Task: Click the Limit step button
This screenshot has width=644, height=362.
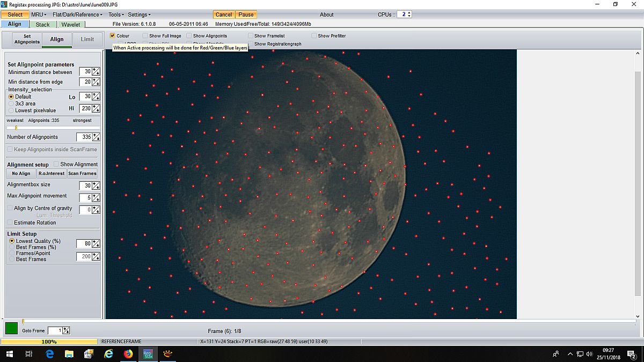Action: [87, 39]
